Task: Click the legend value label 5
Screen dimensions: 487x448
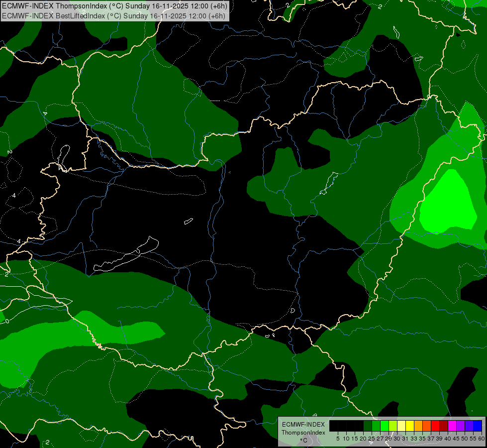Action: tap(338, 439)
